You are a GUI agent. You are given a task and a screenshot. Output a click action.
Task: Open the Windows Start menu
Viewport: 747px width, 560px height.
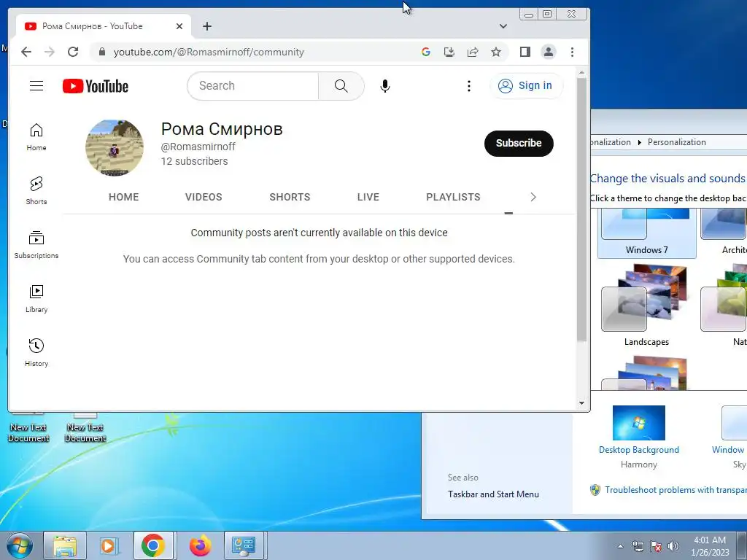[x=19, y=545]
